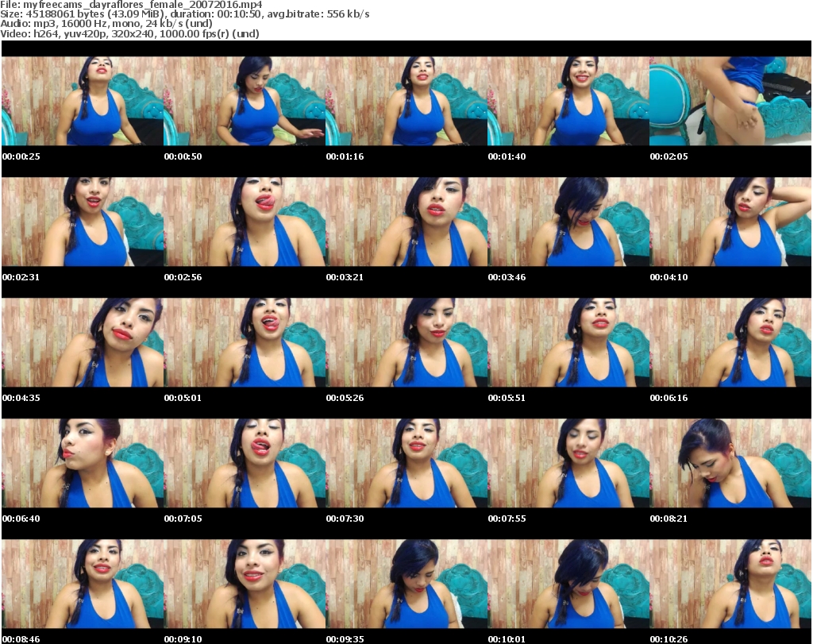813x644 pixels.
Task: Select the 00:04:10 timestamp text
Action: [x=669, y=277]
